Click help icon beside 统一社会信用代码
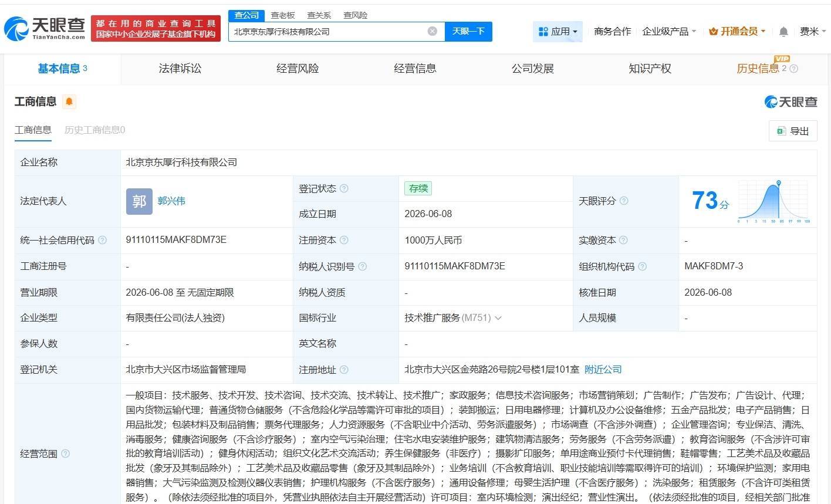831x504 pixels. point(103,240)
